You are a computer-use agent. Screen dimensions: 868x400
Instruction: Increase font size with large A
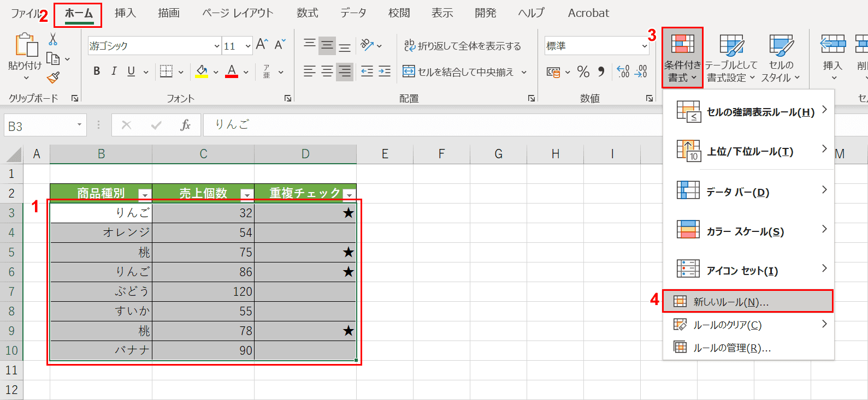(x=262, y=45)
